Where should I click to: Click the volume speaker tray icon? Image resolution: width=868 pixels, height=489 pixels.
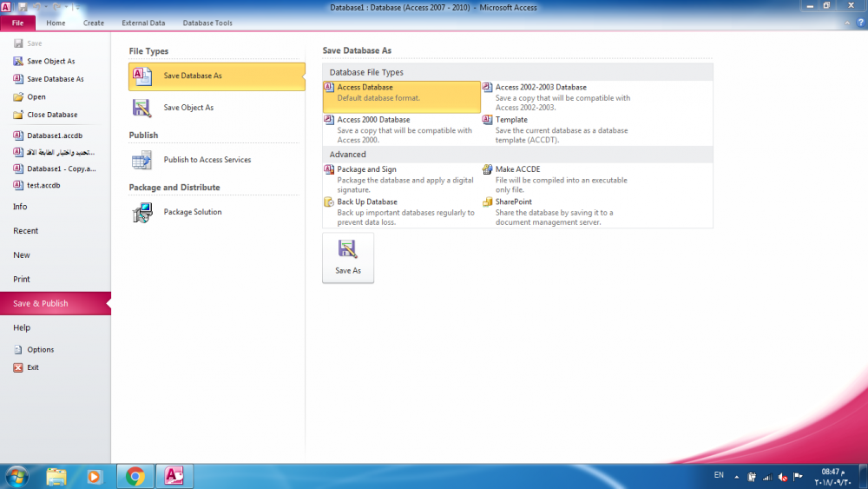[x=782, y=476]
